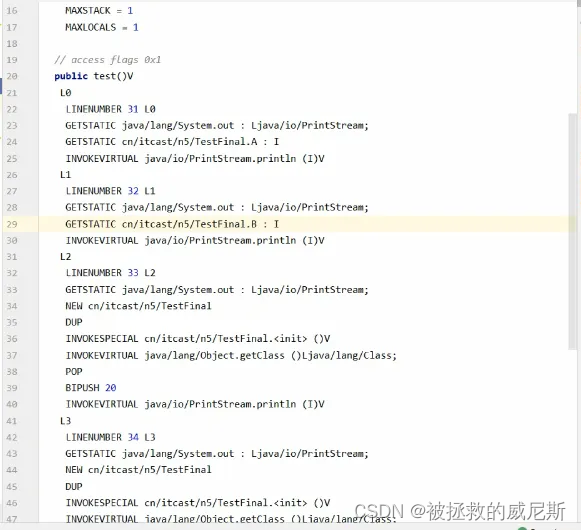
Task: Click line number 39 in gutter
Action: point(12,388)
